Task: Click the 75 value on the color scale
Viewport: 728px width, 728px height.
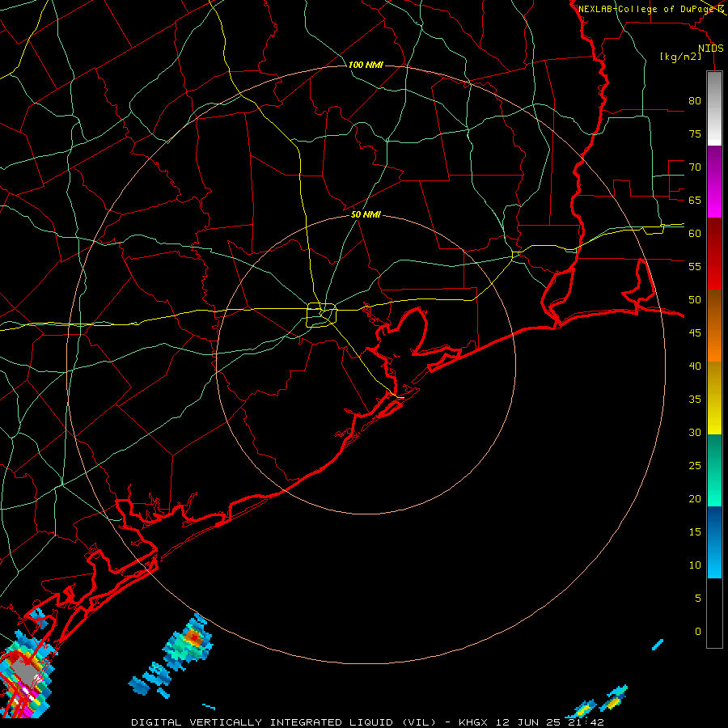Action: [695, 133]
